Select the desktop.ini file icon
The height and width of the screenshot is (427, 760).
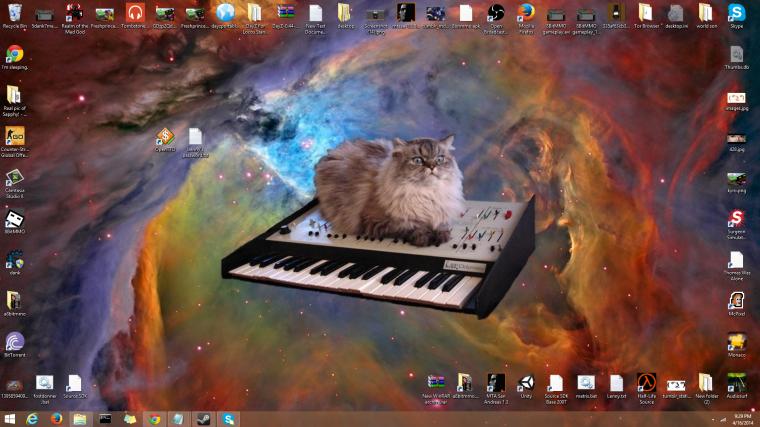click(676, 16)
